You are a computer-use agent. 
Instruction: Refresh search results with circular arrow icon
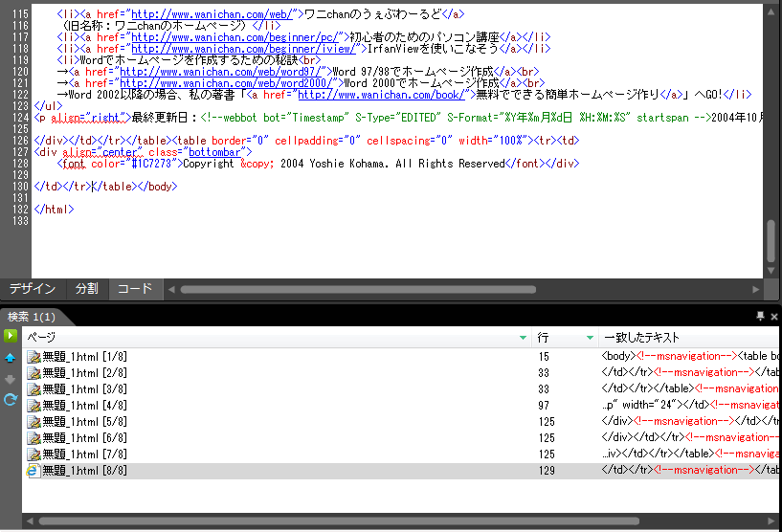[x=10, y=400]
